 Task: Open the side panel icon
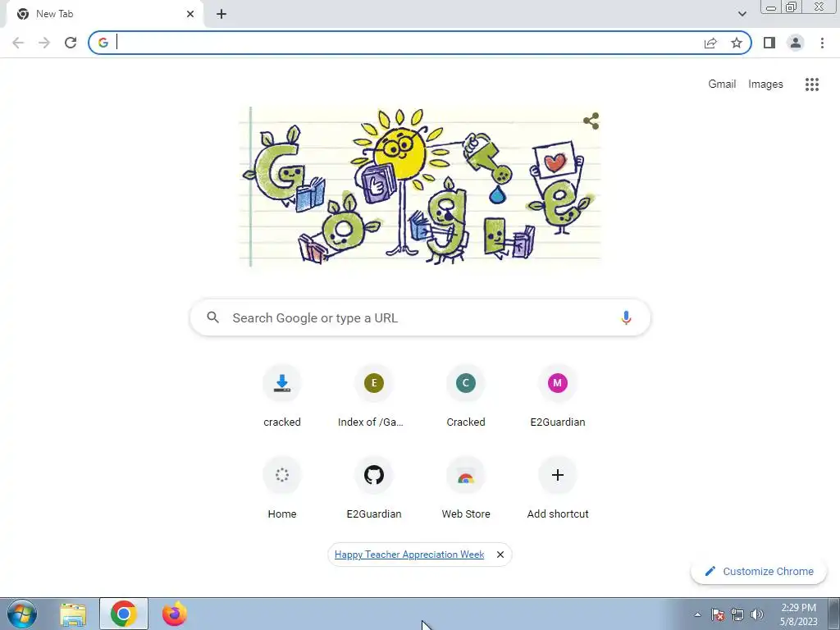[x=769, y=43]
